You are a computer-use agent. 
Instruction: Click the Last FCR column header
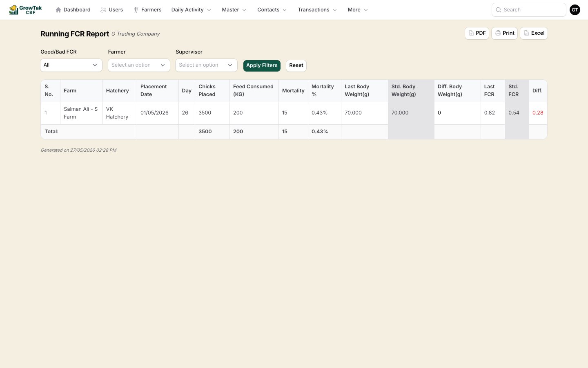pos(493,91)
